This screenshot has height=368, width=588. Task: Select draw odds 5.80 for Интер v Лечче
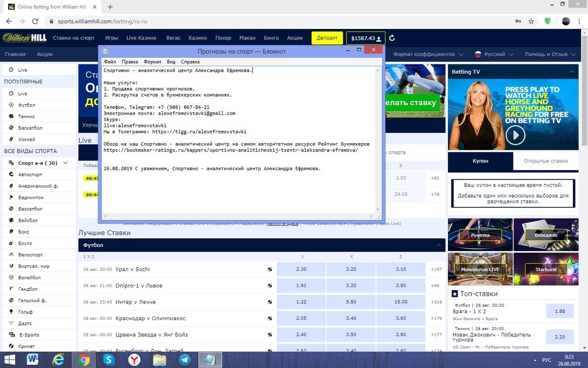click(351, 302)
